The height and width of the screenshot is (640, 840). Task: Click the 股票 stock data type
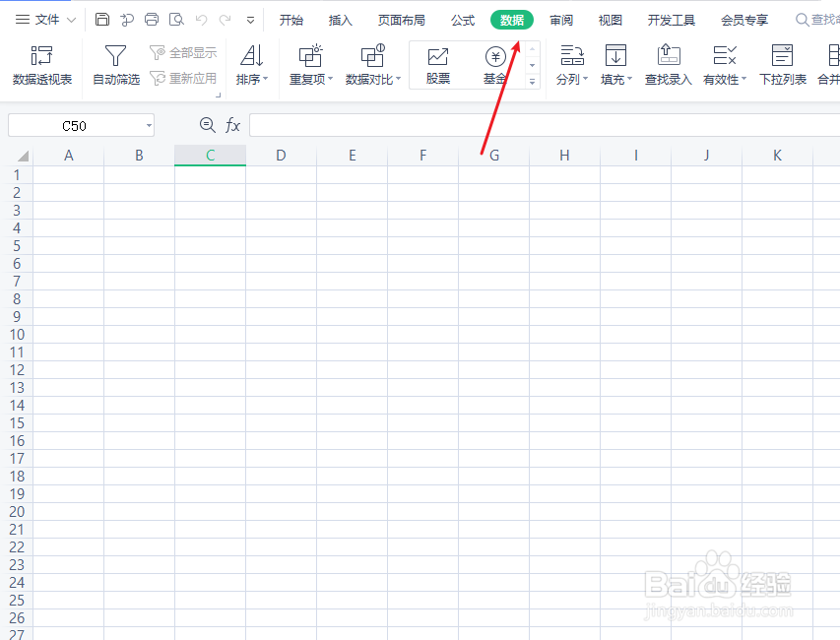437,65
